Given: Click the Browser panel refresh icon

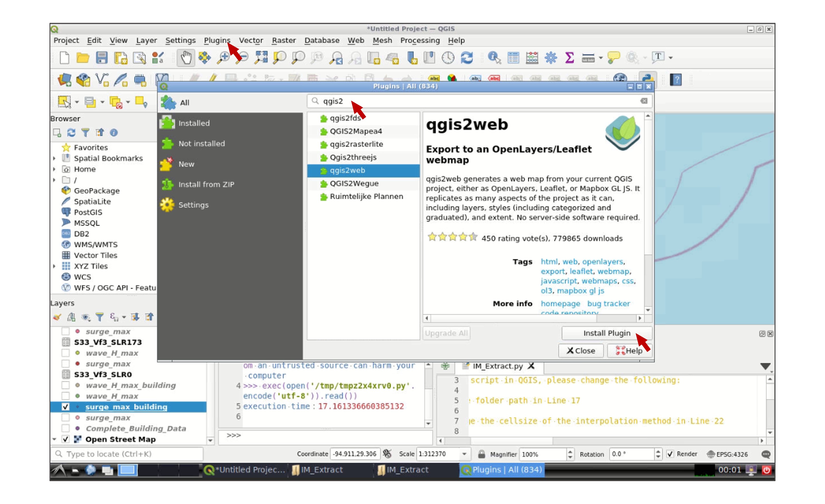Looking at the screenshot, I should pyautogui.click(x=71, y=133).
